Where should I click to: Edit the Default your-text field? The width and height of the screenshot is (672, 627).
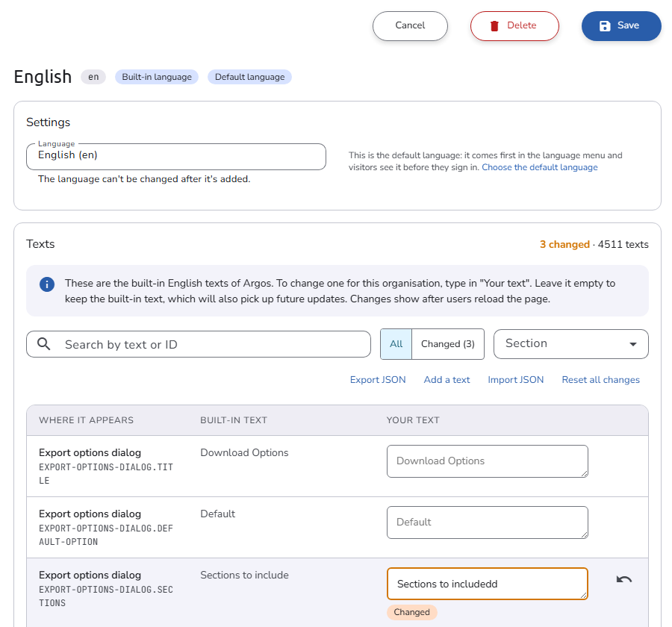pyautogui.click(x=488, y=522)
